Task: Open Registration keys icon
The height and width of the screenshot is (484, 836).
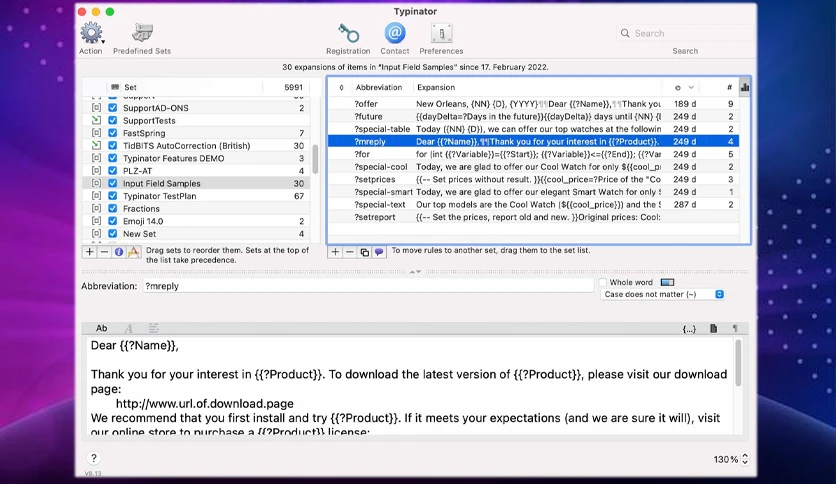Action: pyautogui.click(x=348, y=33)
